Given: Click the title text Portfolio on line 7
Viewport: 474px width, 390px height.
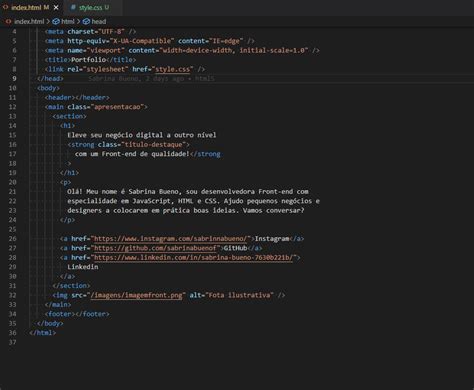Looking at the screenshot, I should click(88, 60).
